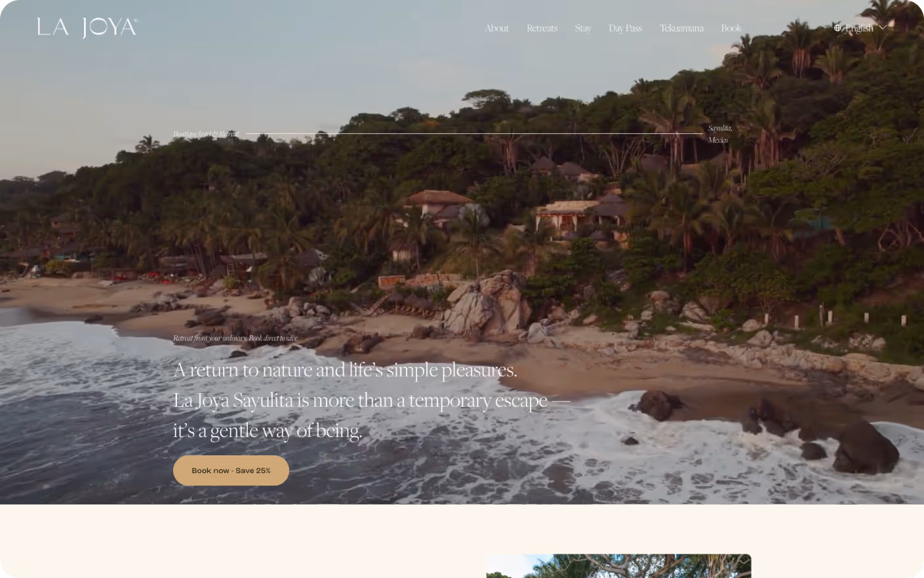Click the 'Retreat from your ordinary' tagline
This screenshot has width=924, height=578.
point(235,339)
